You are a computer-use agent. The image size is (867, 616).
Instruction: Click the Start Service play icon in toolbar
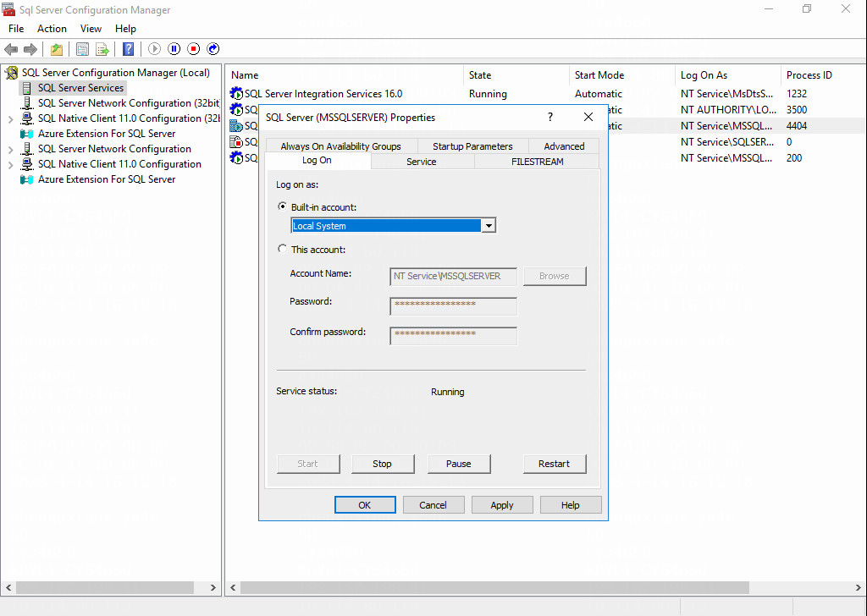pyautogui.click(x=154, y=49)
